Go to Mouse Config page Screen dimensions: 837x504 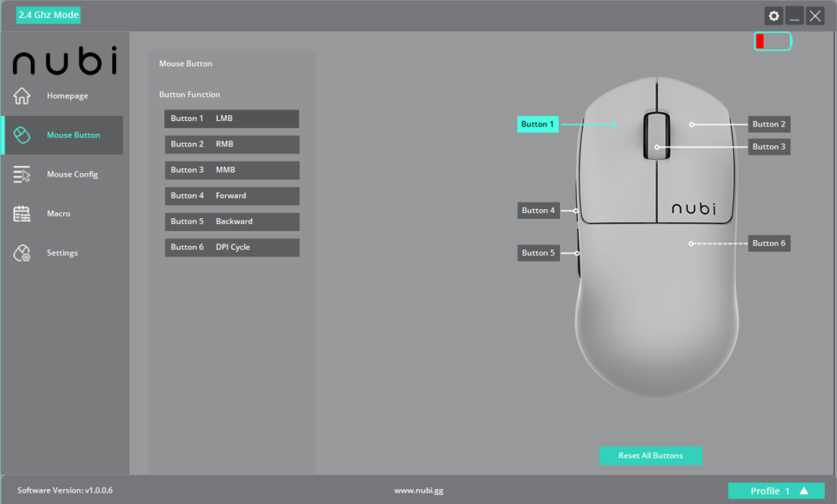click(x=72, y=175)
